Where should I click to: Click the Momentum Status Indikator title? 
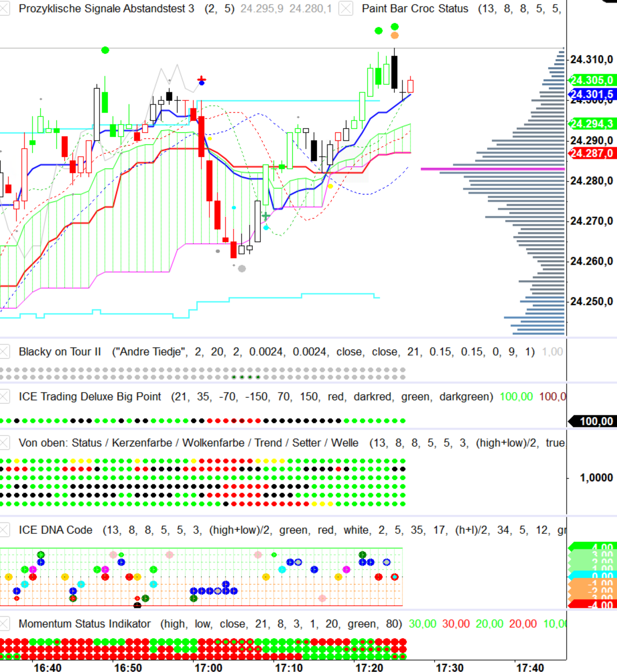pos(84,624)
